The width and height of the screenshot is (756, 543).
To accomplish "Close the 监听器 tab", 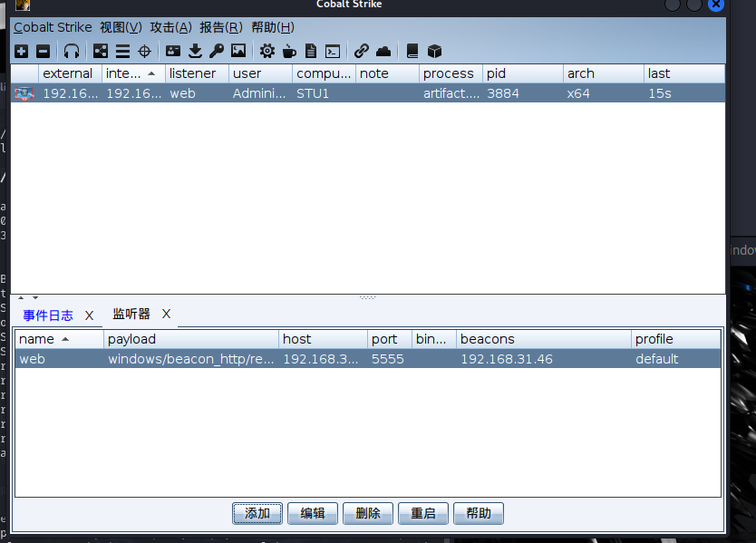I will click(167, 314).
